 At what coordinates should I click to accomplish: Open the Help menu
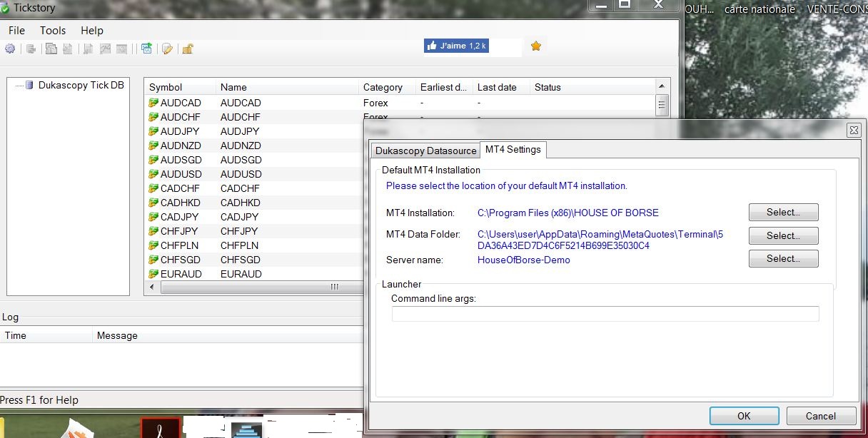click(92, 31)
